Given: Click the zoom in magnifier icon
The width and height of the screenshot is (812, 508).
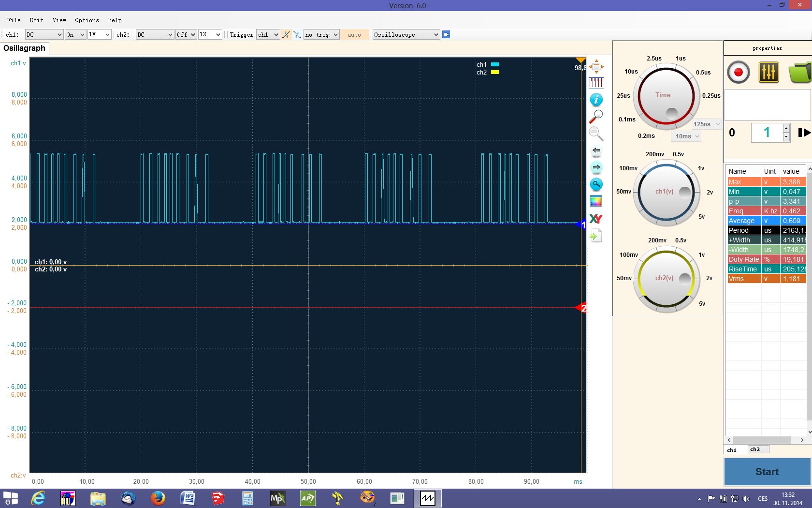Looking at the screenshot, I should click(596, 117).
